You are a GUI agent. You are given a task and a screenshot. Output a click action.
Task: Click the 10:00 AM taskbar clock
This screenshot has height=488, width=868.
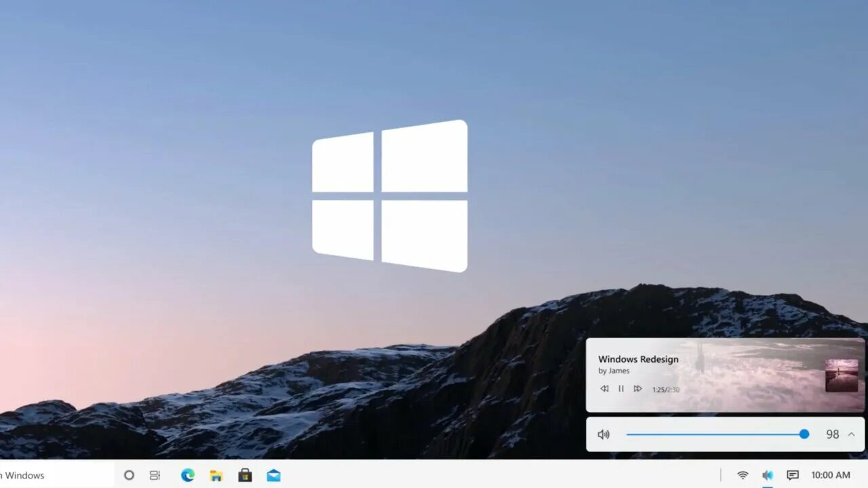831,475
